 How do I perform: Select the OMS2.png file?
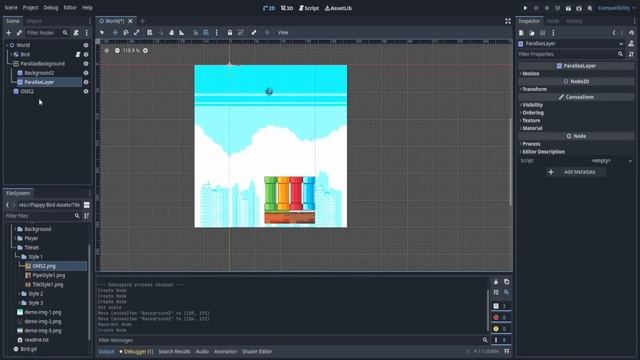44,266
